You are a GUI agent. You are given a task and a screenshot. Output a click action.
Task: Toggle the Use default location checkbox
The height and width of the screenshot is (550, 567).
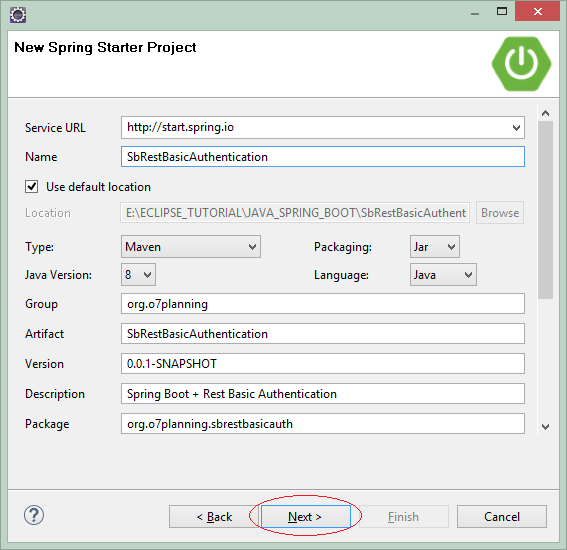31,187
